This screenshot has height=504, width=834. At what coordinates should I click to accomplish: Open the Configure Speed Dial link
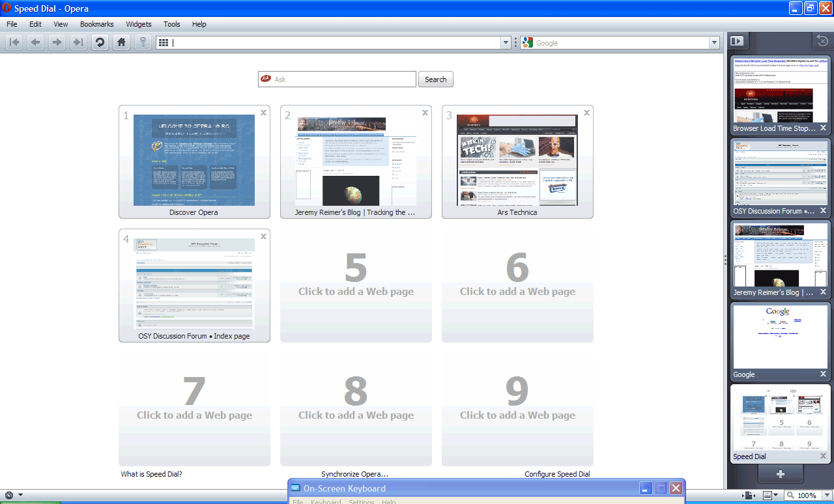557,474
